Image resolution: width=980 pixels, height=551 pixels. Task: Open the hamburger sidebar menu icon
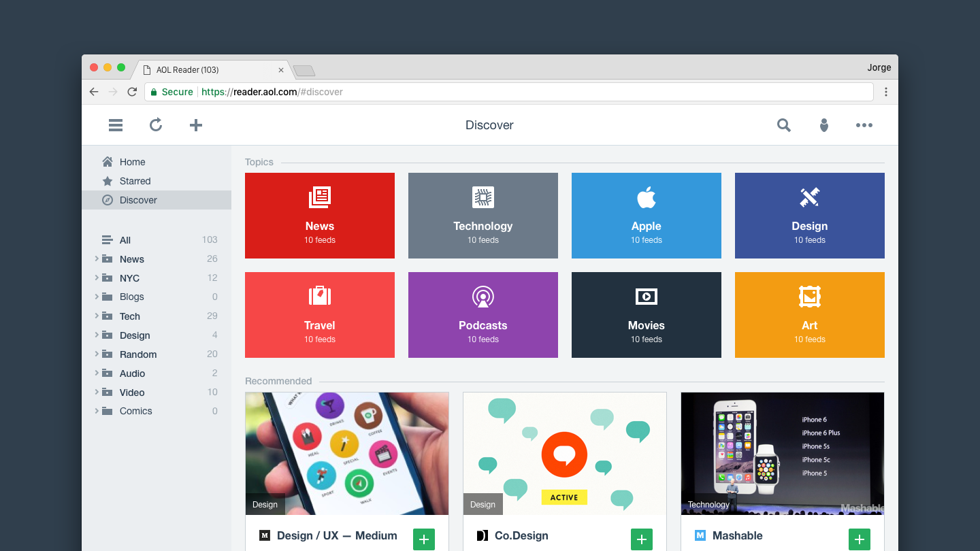pyautogui.click(x=116, y=125)
